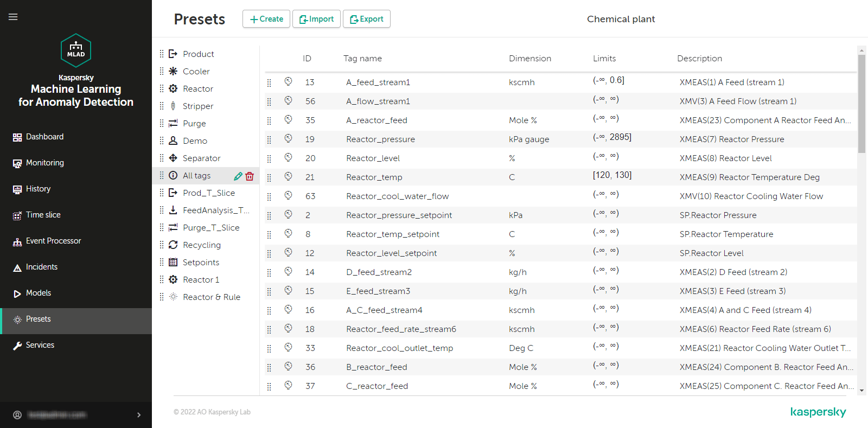Image resolution: width=868 pixels, height=428 pixels.
Task: Click the scrollbar down arrow
Action: (x=861, y=391)
